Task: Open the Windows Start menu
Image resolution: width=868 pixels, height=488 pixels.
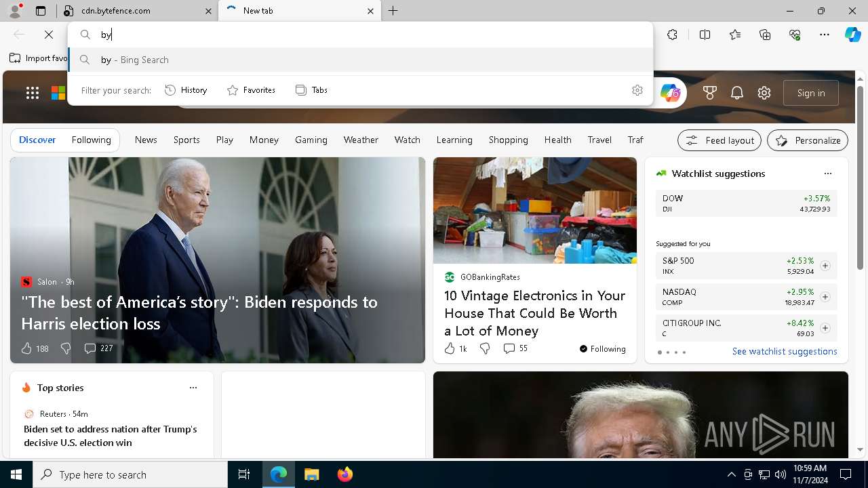Action: tap(16, 474)
